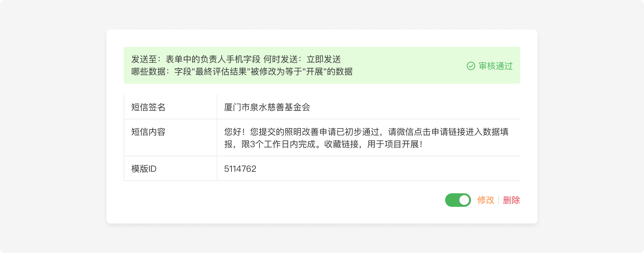Click the 哪些数据 label in banner
Screen dimensions: 644x253
pos(150,72)
